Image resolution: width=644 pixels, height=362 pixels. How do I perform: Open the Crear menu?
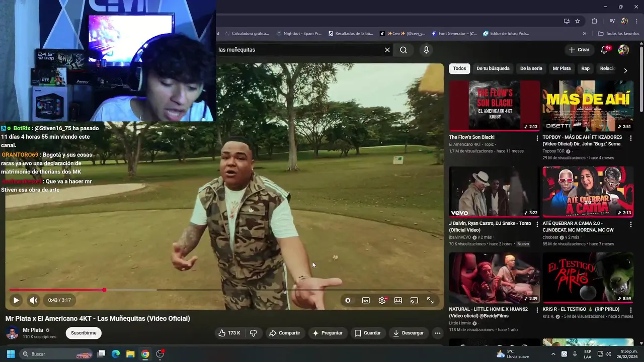tap(579, 50)
